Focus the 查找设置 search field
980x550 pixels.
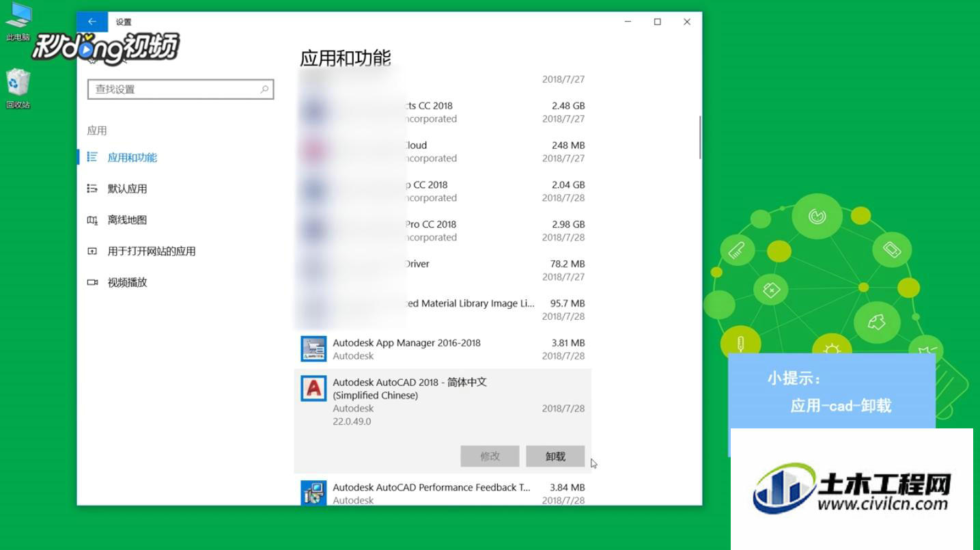180,89
